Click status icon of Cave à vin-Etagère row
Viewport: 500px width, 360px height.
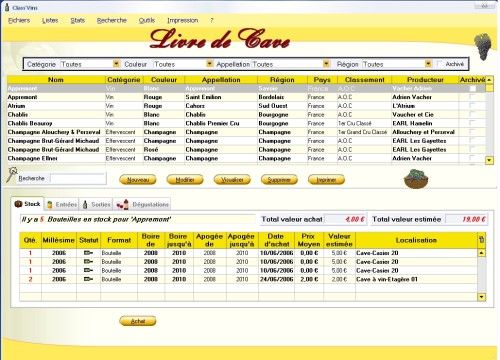tap(88, 279)
